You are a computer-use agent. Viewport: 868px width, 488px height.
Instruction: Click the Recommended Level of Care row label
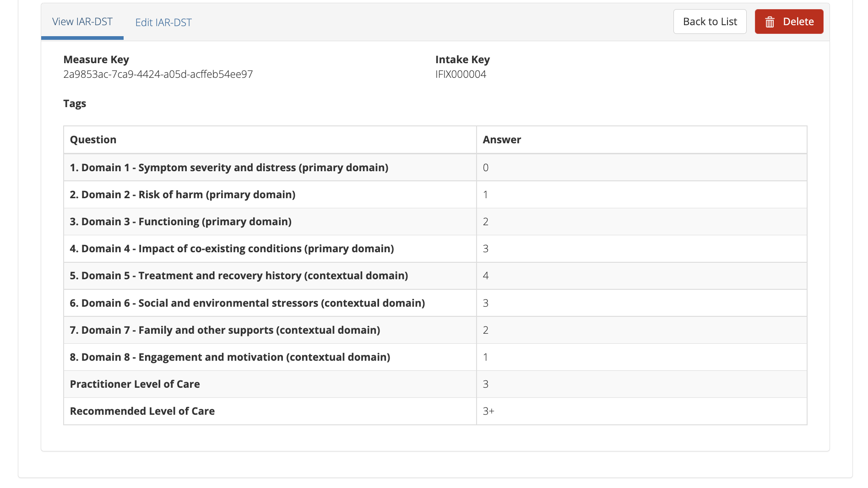(142, 411)
